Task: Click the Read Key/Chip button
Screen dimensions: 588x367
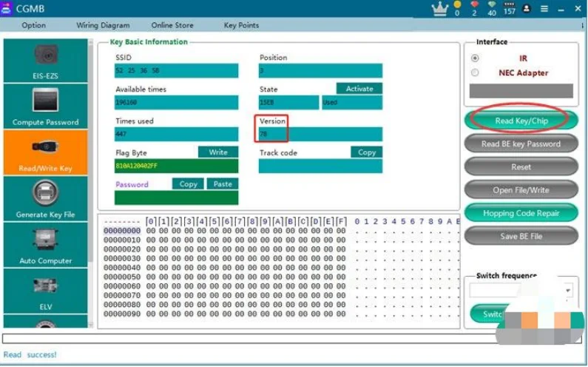Action: [x=521, y=121]
